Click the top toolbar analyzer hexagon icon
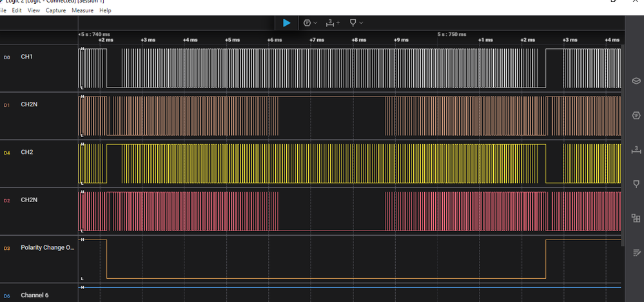This screenshot has width=644, height=302. [307, 23]
